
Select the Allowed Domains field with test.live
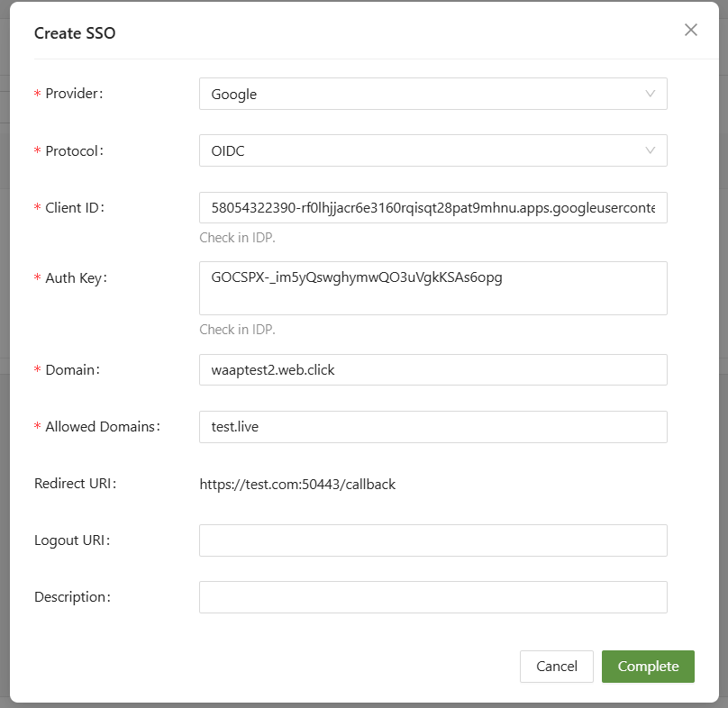tap(432, 427)
